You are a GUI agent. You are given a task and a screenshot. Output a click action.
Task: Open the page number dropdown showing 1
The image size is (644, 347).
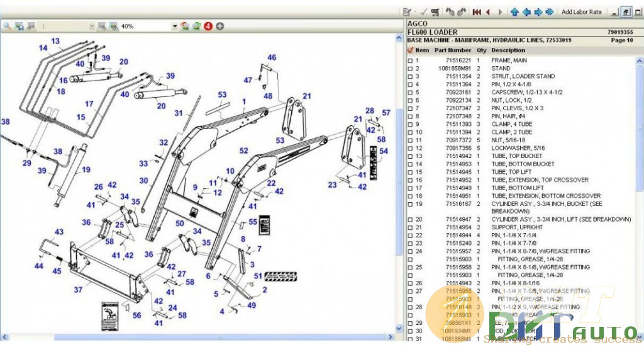click(x=92, y=26)
